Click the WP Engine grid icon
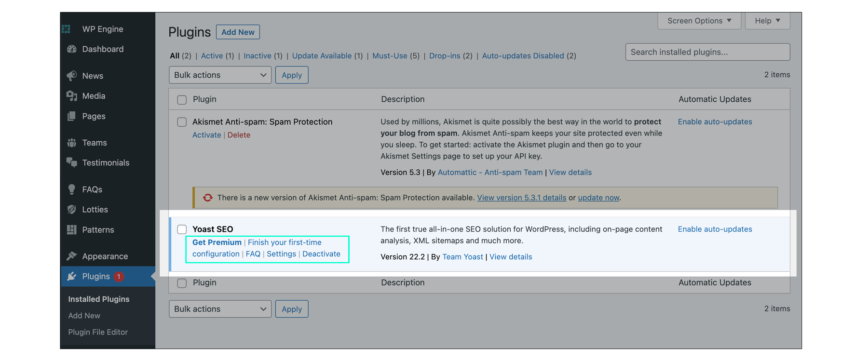This screenshot has height=362, width=868. [x=66, y=29]
